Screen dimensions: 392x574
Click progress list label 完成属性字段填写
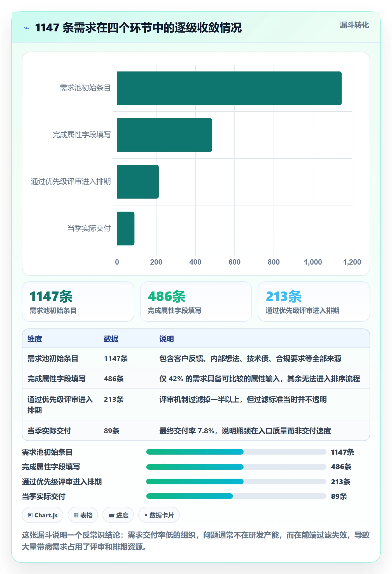point(51,467)
